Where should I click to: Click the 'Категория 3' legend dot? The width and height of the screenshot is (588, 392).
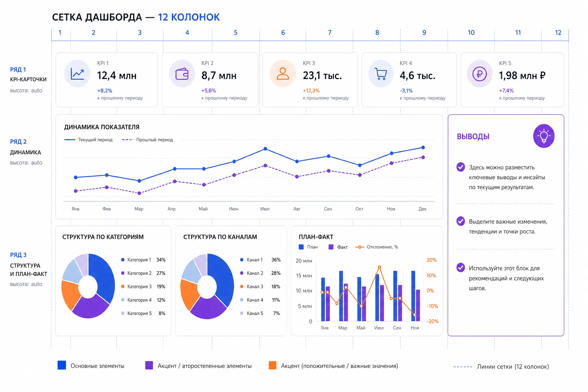click(x=123, y=287)
